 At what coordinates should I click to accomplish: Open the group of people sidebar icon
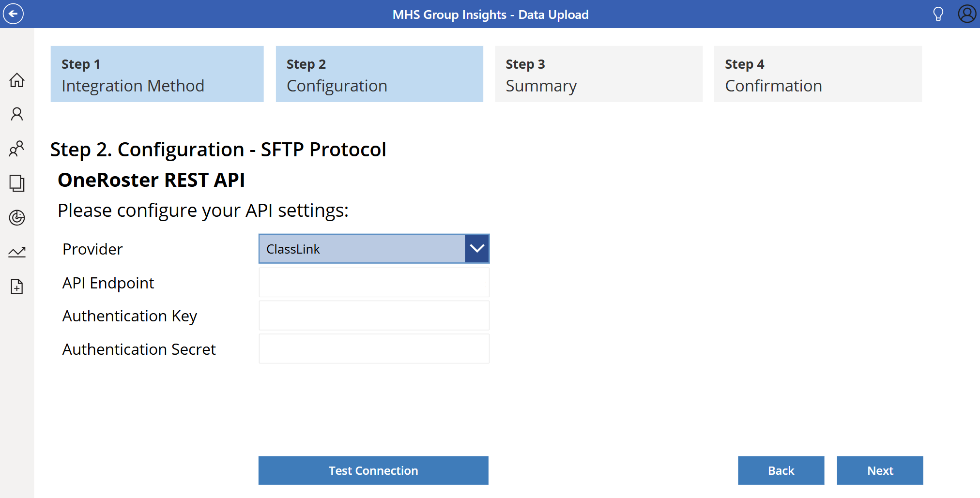tap(17, 149)
